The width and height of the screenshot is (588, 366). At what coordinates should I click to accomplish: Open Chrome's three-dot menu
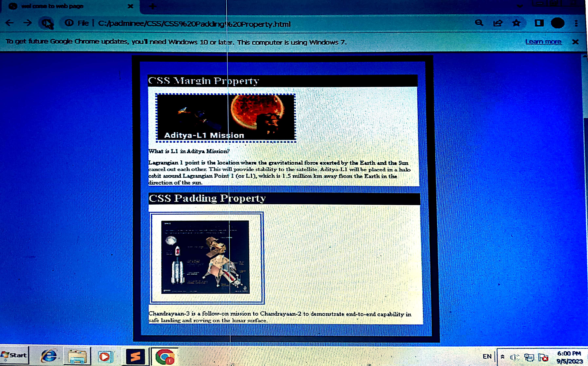tap(576, 23)
